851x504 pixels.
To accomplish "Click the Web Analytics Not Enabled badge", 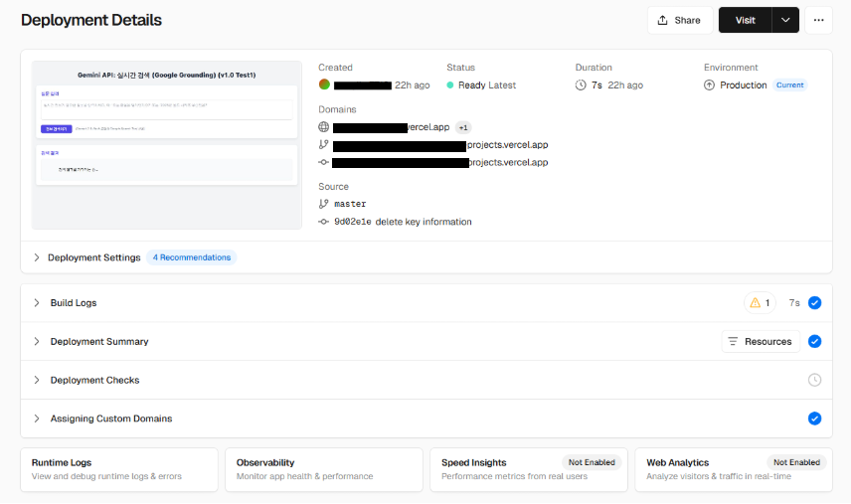I will pyautogui.click(x=796, y=462).
